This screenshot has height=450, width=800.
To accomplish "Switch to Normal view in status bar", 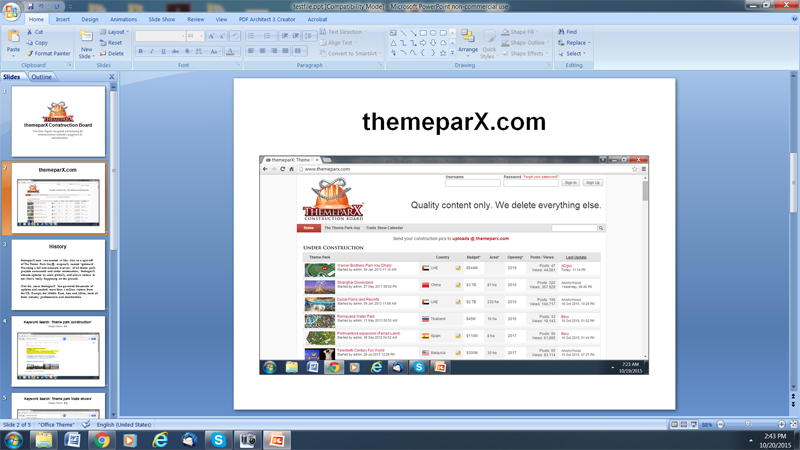I will 675,425.
